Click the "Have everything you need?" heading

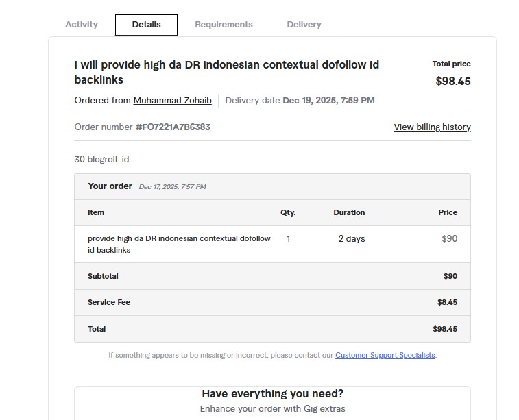click(272, 394)
